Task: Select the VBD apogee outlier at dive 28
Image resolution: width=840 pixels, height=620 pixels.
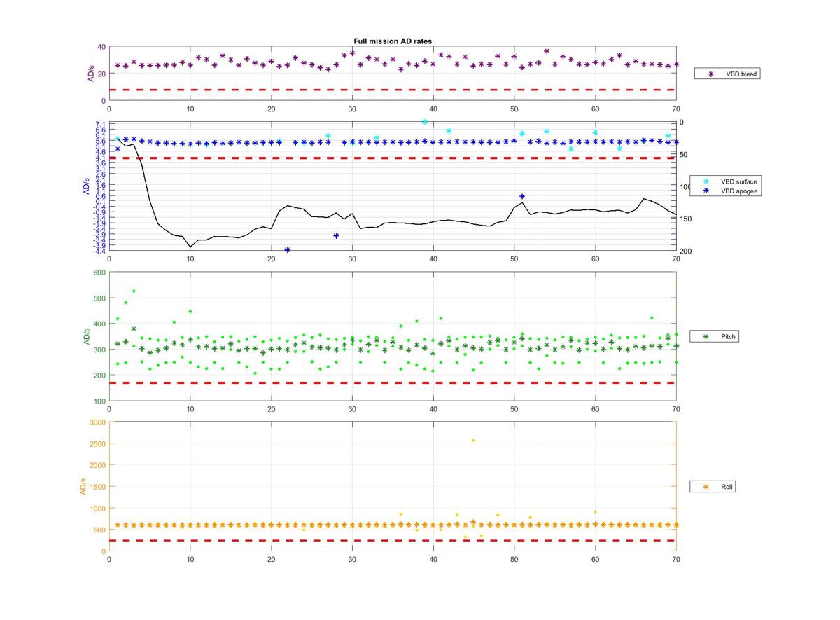Action: pos(336,236)
